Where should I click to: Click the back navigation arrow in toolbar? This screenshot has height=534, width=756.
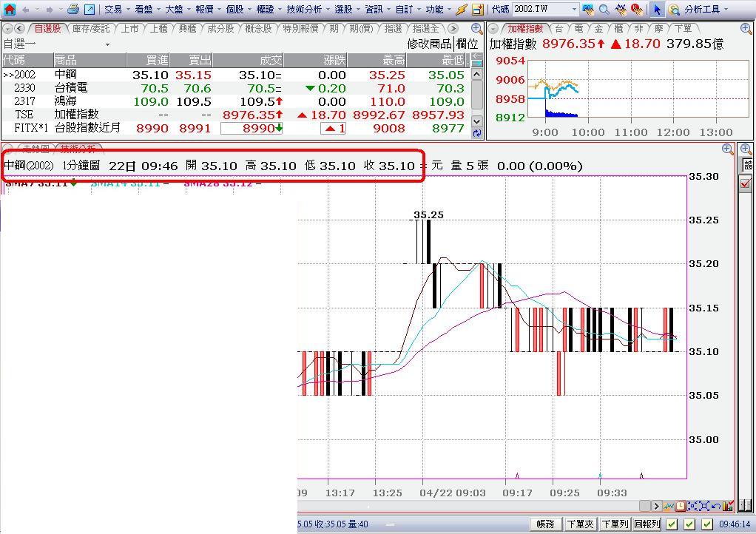[26, 10]
